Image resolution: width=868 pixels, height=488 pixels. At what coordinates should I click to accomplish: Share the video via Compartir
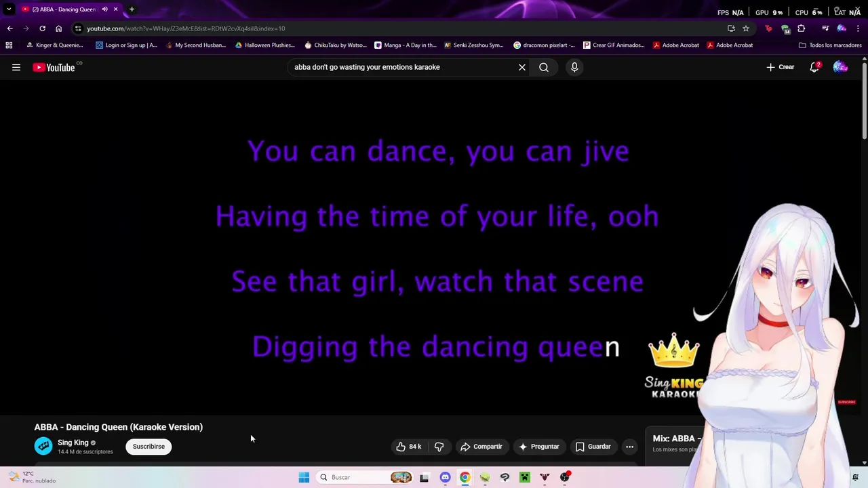(481, 447)
